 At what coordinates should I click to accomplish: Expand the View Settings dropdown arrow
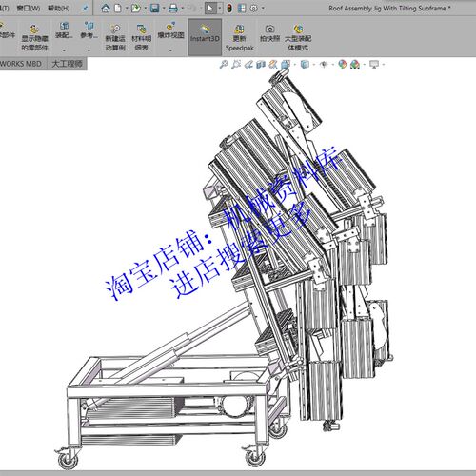(384, 65)
